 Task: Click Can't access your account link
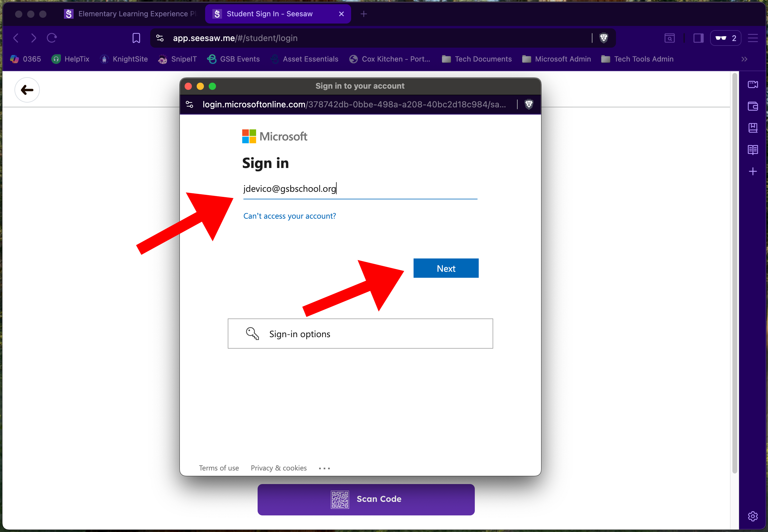(x=289, y=216)
